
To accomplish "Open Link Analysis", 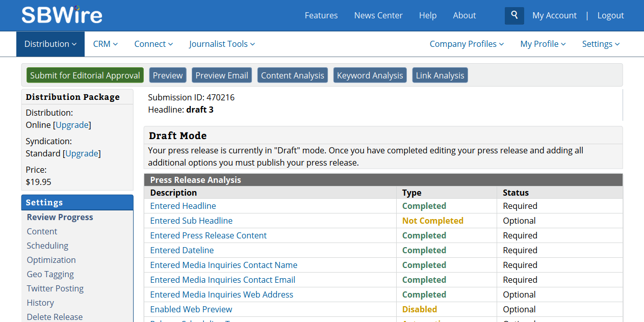I will pyautogui.click(x=440, y=75).
